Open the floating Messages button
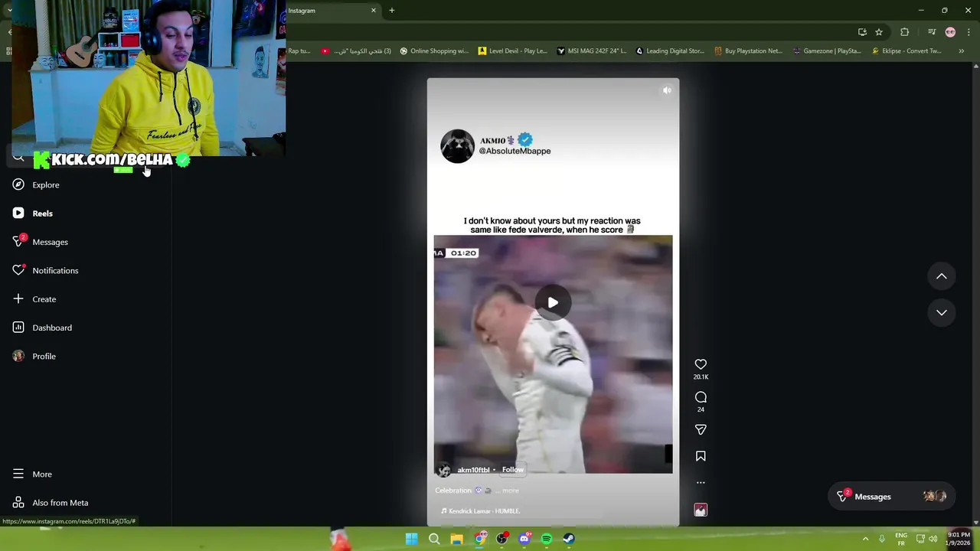The height and width of the screenshot is (551, 980). tap(891, 497)
